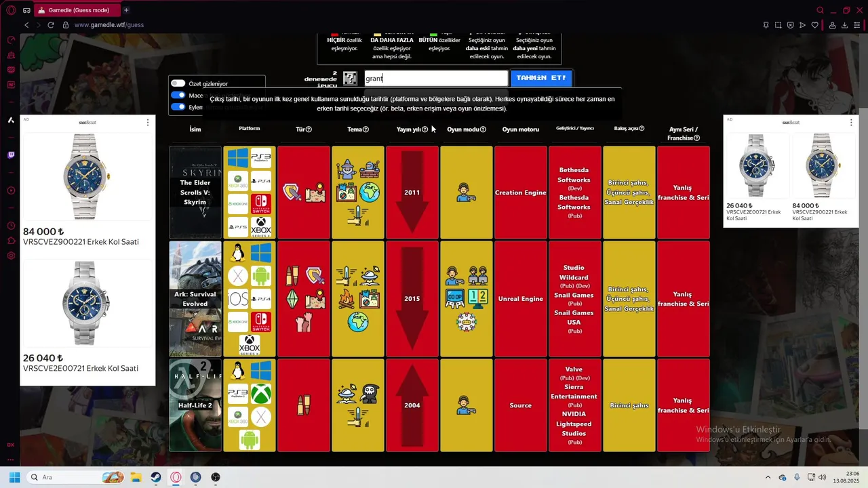The height and width of the screenshot is (488, 868).
Task: Click the game guess input field
Action: [436, 79]
